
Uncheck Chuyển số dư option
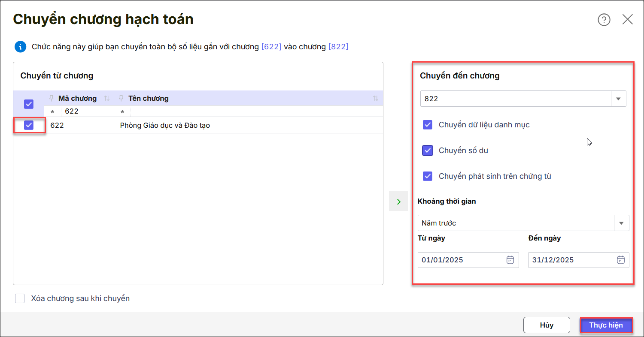click(x=428, y=150)
